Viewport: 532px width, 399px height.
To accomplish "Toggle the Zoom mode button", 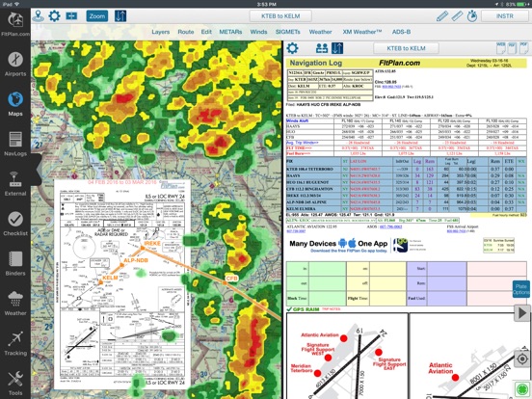I will point(97,16).
